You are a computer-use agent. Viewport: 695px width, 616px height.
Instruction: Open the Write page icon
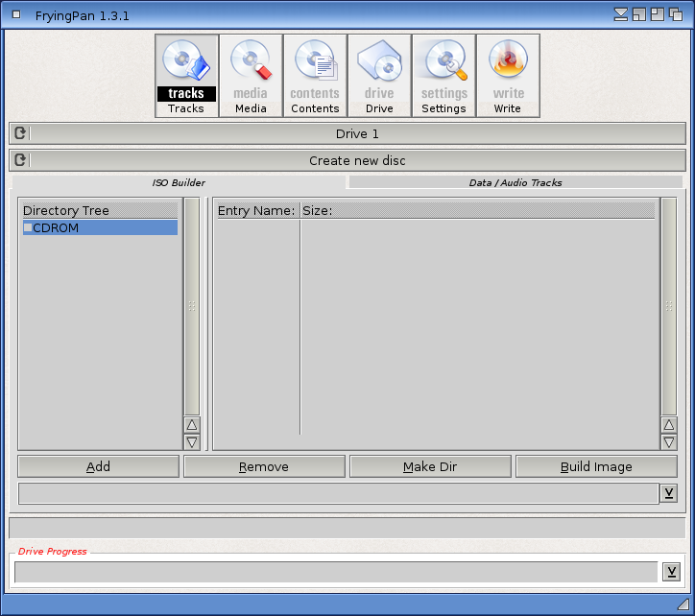[508, 76]
